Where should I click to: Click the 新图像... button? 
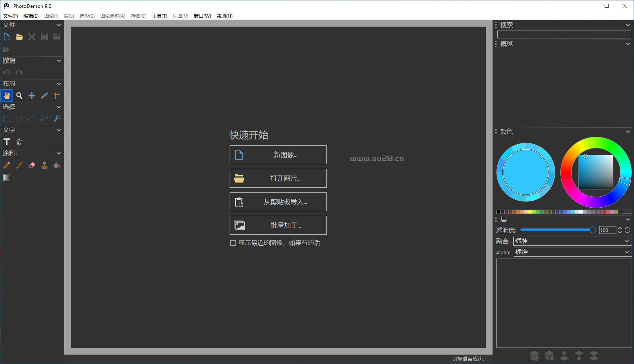pyautogui.click(x=278, y=155)
